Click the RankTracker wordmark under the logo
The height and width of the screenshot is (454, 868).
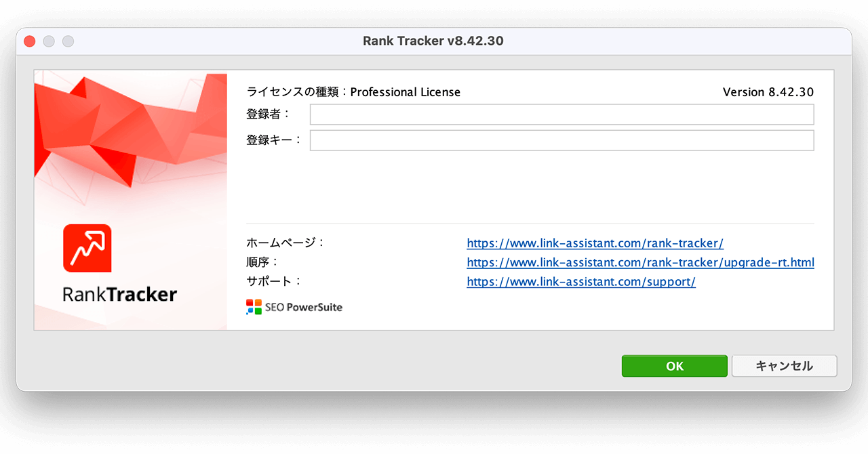(x=119, y=294)
